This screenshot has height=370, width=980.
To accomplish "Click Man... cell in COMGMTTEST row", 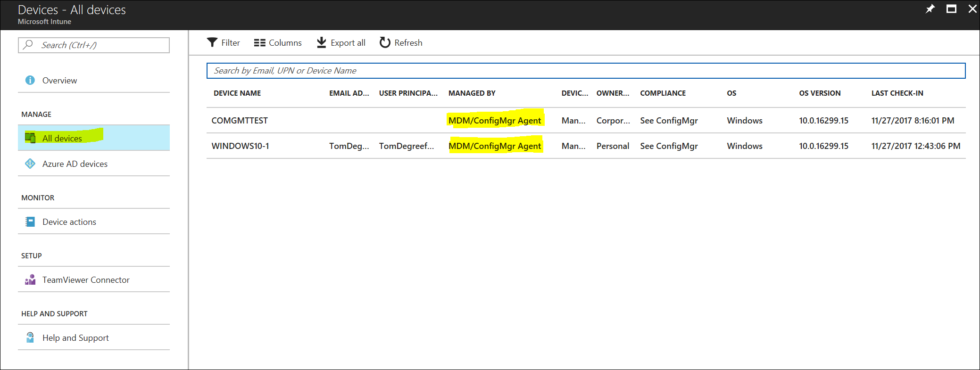I will pos(573,121).
